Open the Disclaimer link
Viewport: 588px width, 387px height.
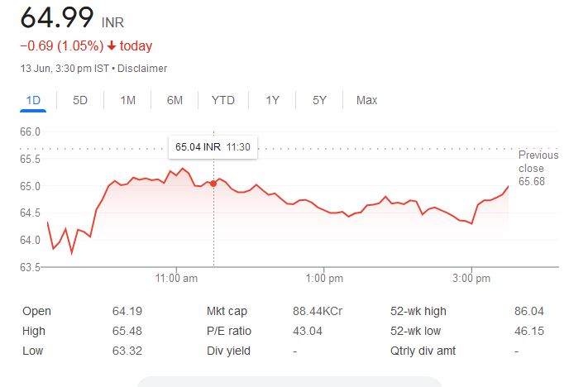[142, 69]
